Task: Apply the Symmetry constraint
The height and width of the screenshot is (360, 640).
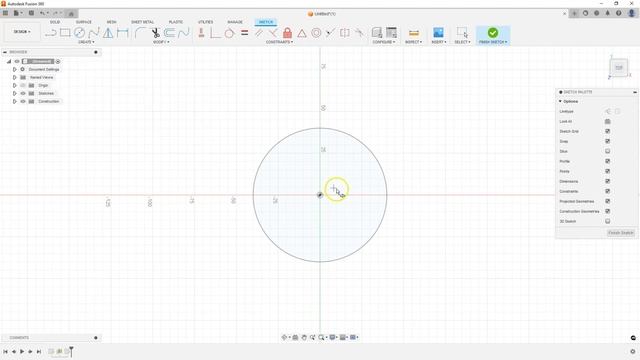Action: click(344, 33)
